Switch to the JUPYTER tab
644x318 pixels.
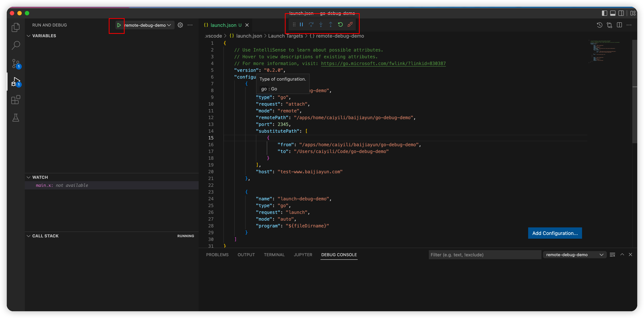point(303,255)
